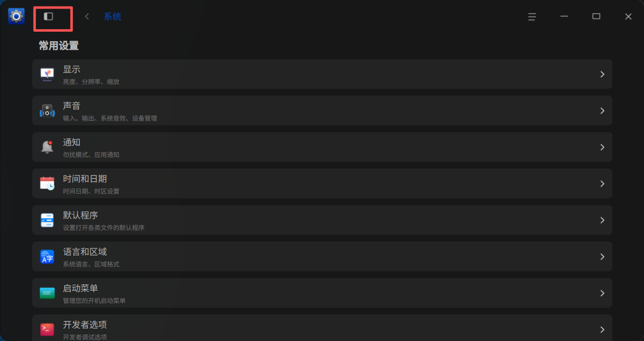This screenshot has width=644, height=341.
Task: Click the Boot Menu icon
Action: [47, 293]
